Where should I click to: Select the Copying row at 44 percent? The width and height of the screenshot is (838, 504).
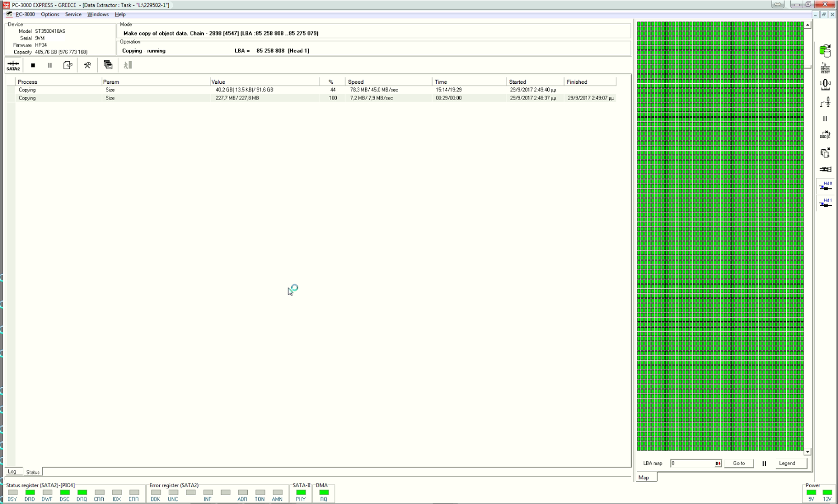pyautogui.click(x=311, y=90)
